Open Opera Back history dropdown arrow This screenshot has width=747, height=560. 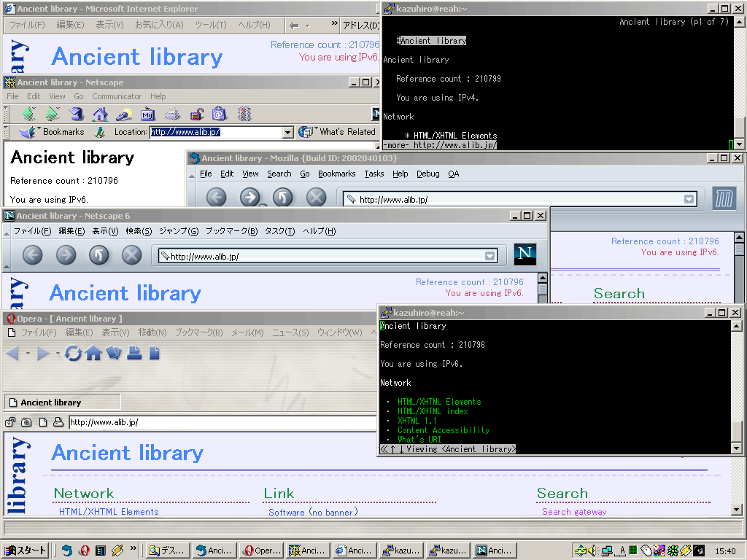[28, 354]
